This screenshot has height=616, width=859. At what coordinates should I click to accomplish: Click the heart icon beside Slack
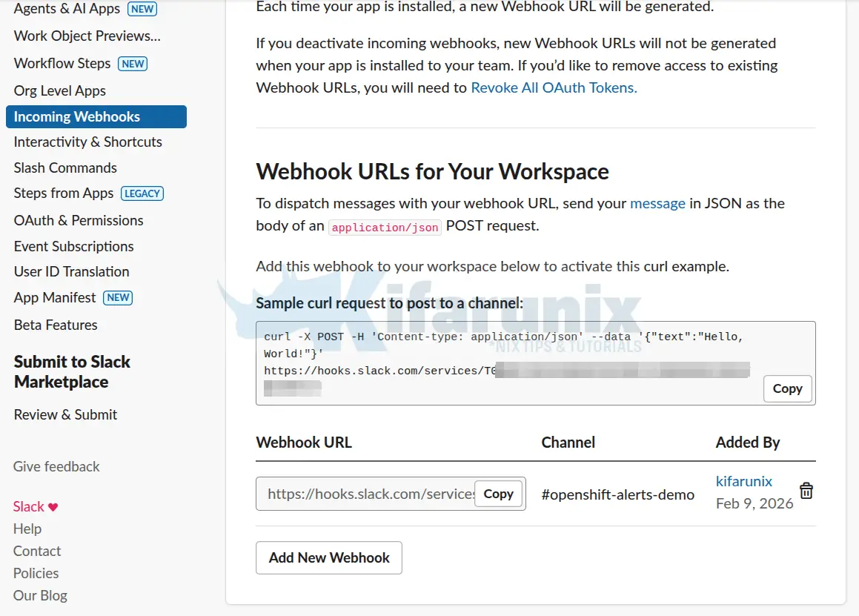click(x=53, y=507)
